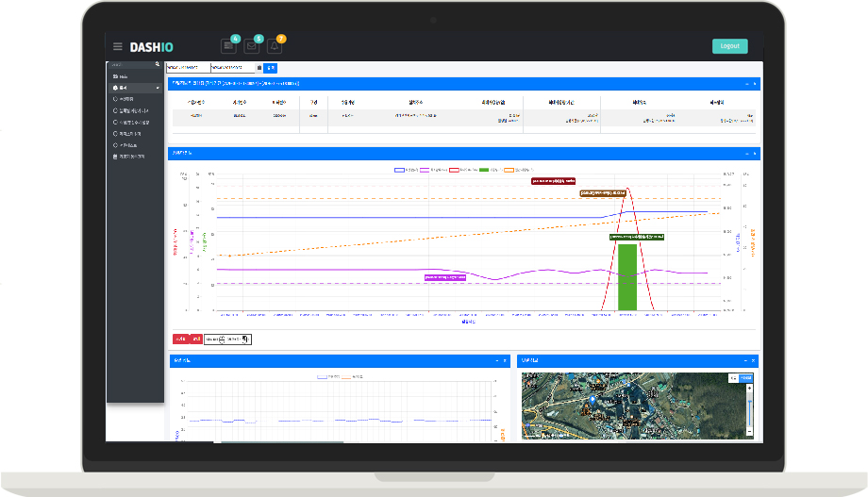
Task: Open the bell notifications icon with badge 7
Action: tap(275, 46)
